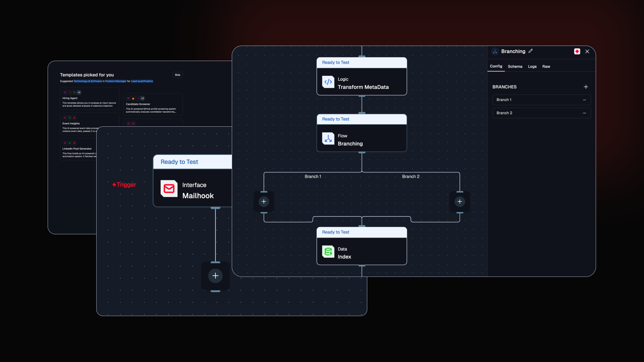Select the Transform MetaData logic node icon
The height and width of the screenshot is (362, 644).
pos(328,82)
